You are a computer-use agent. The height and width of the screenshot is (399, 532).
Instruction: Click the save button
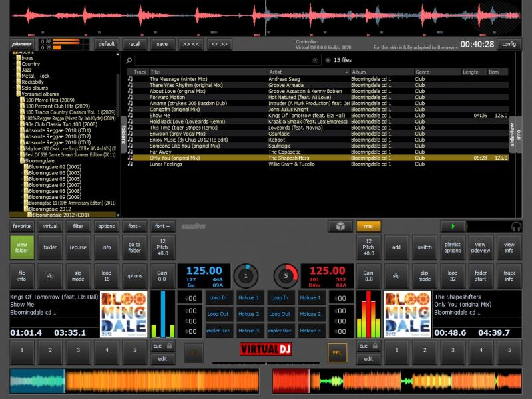click(x=162, y=44)
